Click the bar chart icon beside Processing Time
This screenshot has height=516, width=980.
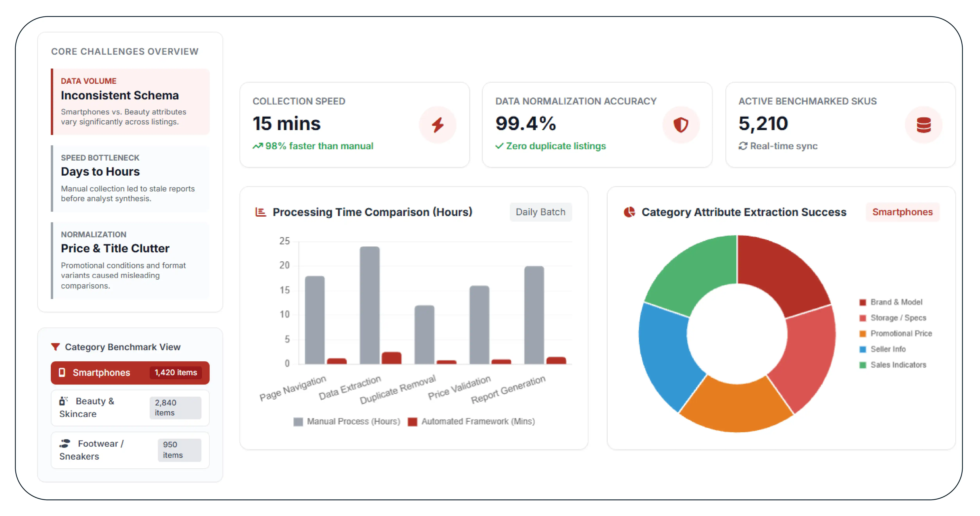coord(261,212)
